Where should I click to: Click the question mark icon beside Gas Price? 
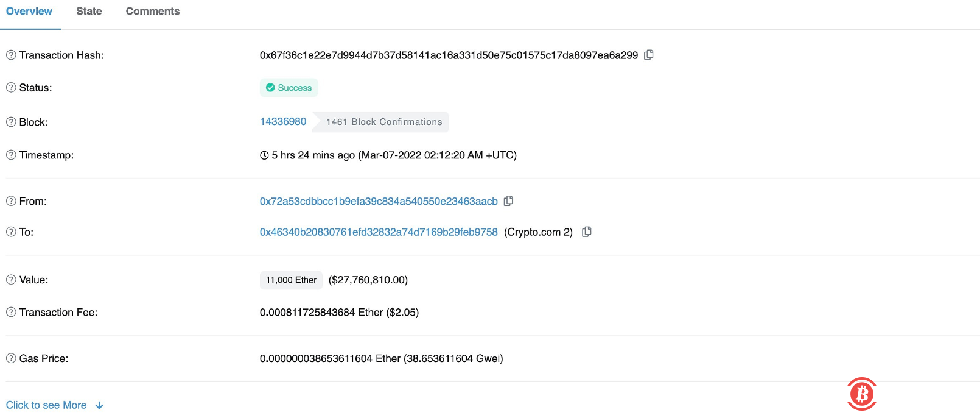pyautogui.click(x=10, y=358)
